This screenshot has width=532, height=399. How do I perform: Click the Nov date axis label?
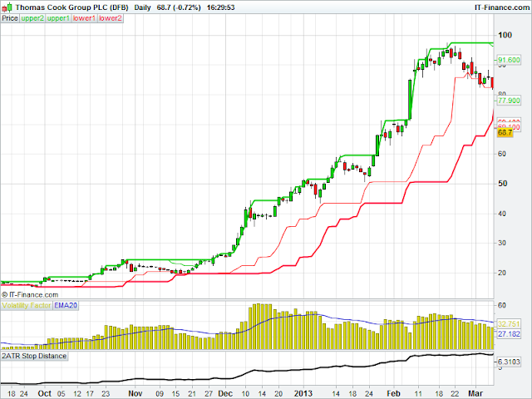coord(135,393)
